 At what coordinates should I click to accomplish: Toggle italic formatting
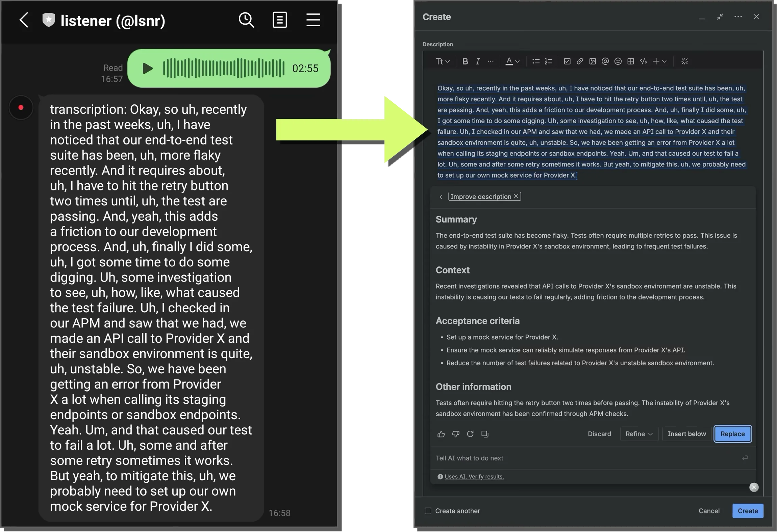click(478, 61)
